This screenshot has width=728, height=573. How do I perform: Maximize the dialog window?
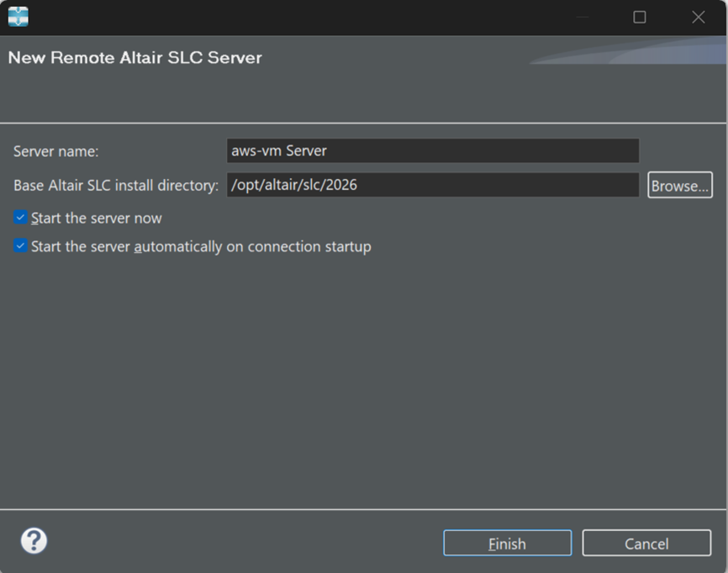point(640,17)
